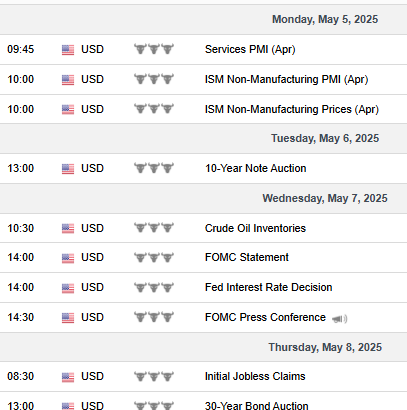Click the 09:45 time on the Services PMI row
Viewport: 407px width, 410px height.
(x=21, y=49)
